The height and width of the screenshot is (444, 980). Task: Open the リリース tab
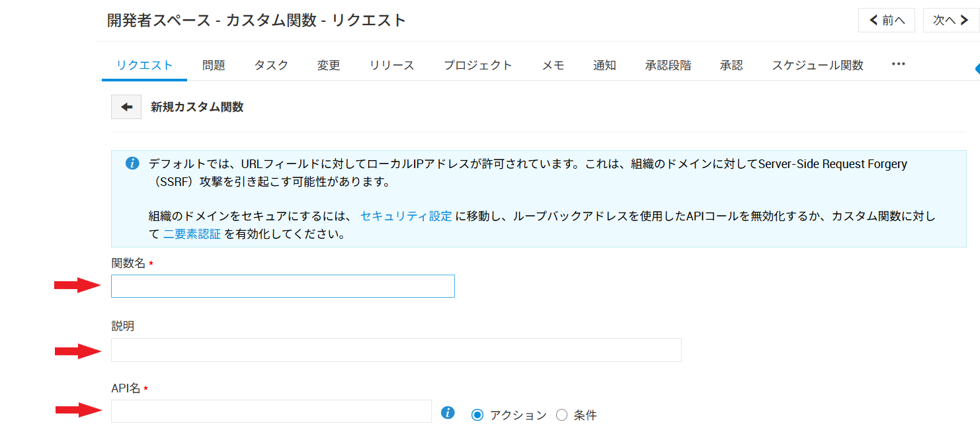pos(391,66)
